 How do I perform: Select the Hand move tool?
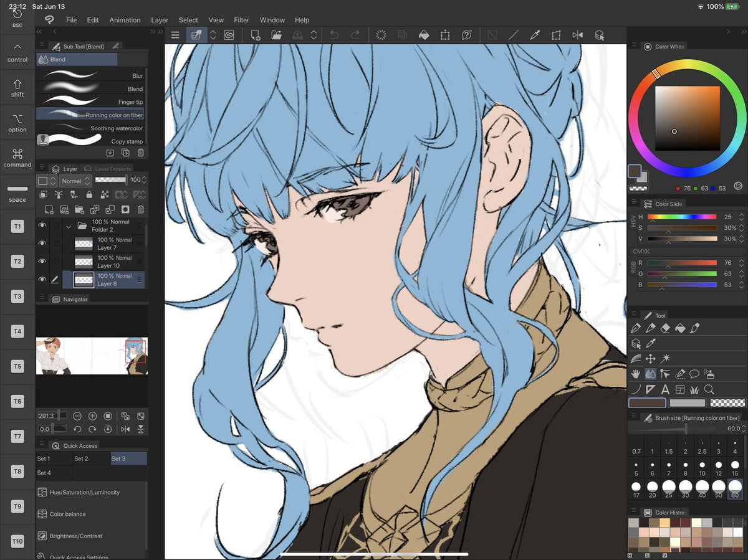(x=636, y=374)
